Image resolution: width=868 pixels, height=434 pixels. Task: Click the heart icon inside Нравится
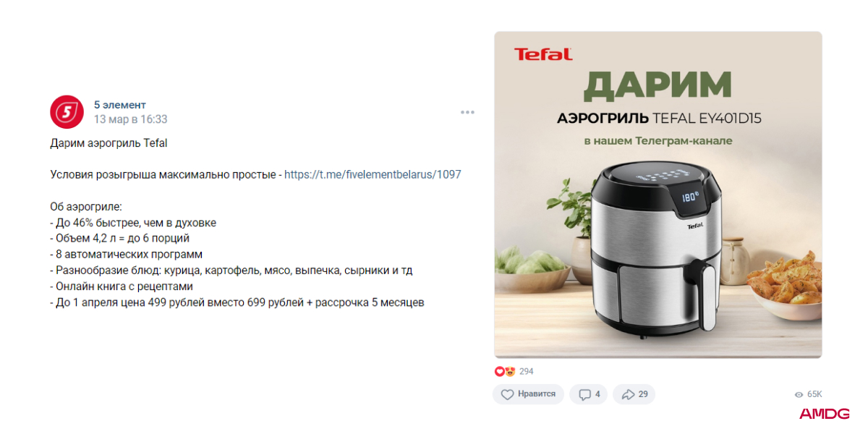(x=507, y=394)
